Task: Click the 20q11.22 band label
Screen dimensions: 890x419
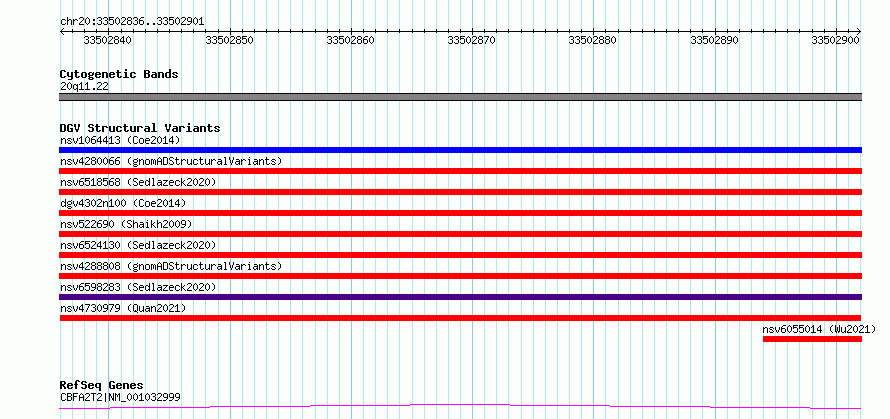Action: pos(84,87)
